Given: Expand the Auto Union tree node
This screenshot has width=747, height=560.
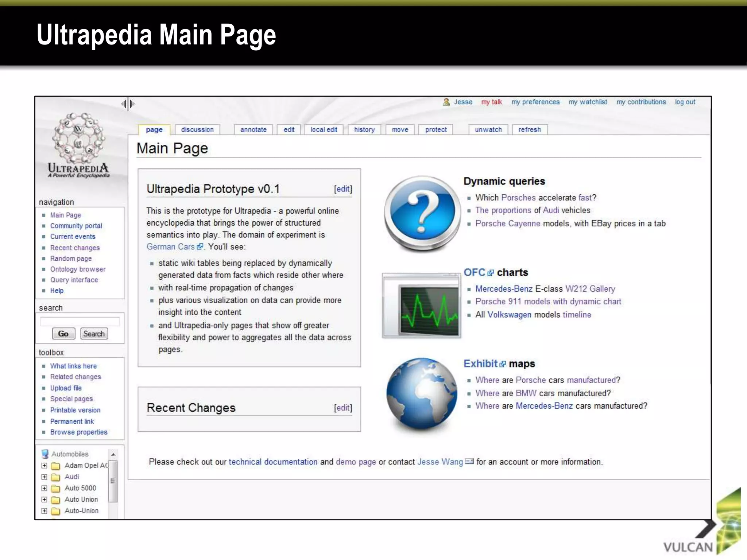Looking at the screenshot, I should [44, 499].
